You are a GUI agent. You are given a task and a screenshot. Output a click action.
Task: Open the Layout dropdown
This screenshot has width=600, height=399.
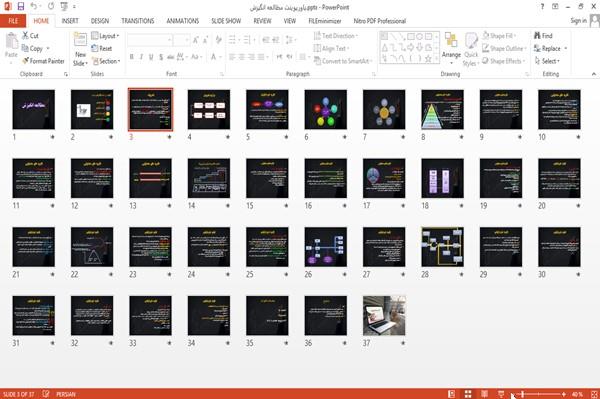[x=105, y=36]
